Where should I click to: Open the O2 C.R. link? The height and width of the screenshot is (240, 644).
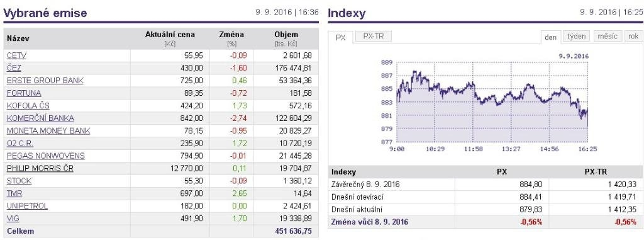[x=20, y=143]
